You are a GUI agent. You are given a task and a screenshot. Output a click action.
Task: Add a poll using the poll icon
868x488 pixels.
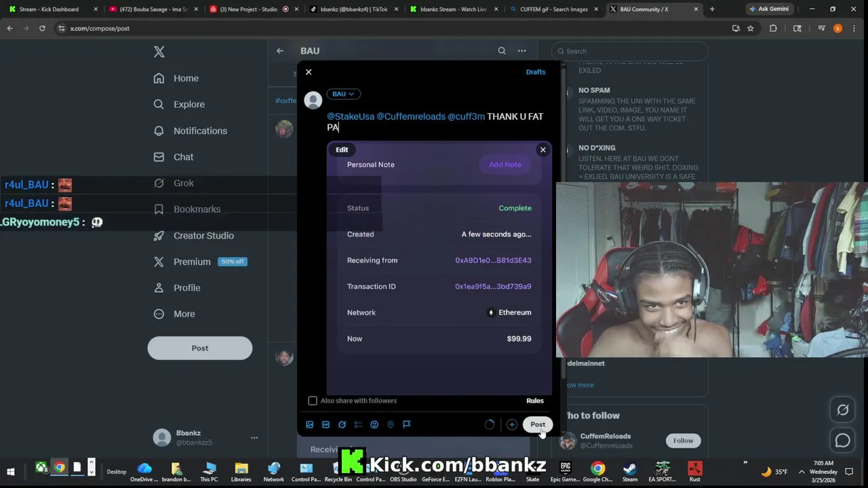(x=358, y=424)
